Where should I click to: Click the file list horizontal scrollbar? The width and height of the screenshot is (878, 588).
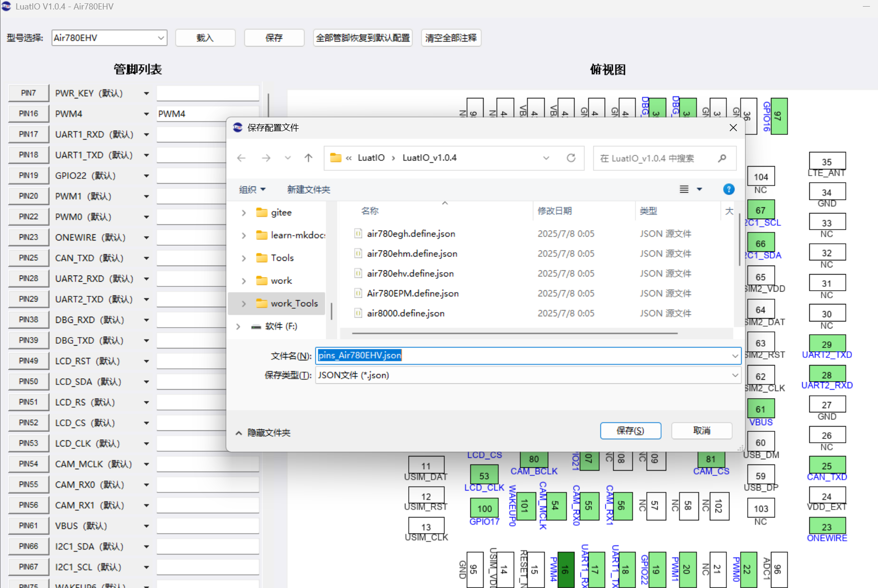515,333
